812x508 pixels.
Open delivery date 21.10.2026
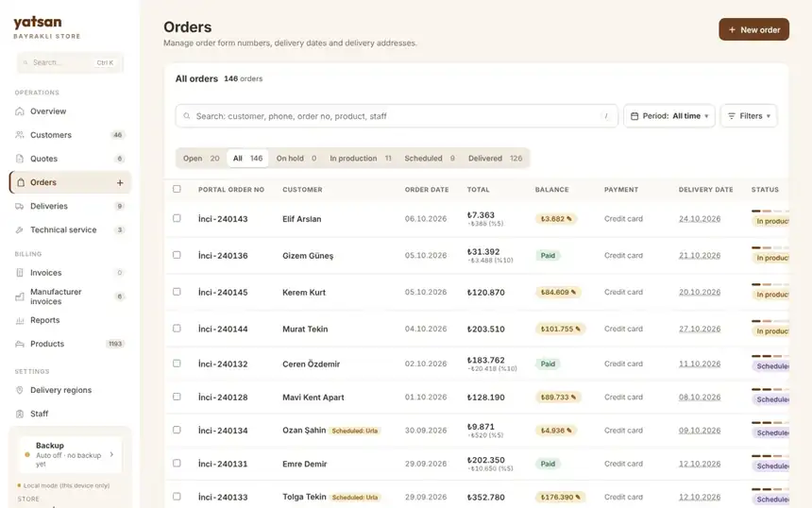point(699,255)
